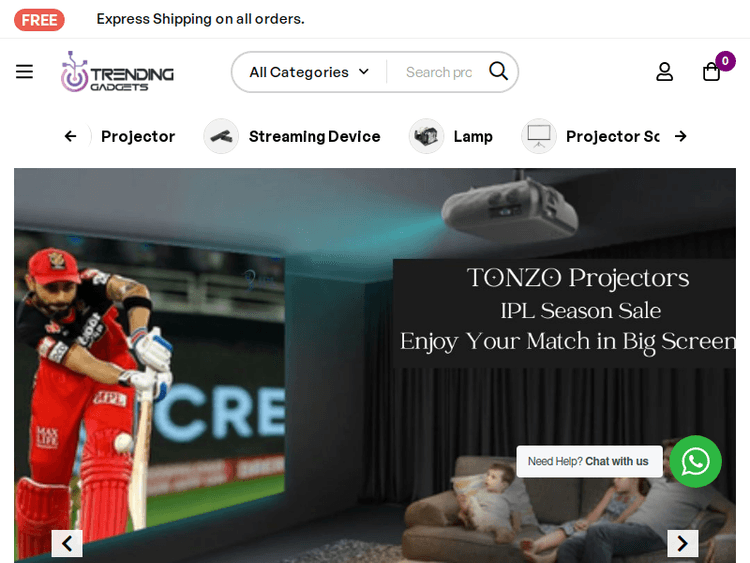Select the Lamp category label
Image resolution: width=750 pixels, height=563 pixels.
[x=473, y=137]
